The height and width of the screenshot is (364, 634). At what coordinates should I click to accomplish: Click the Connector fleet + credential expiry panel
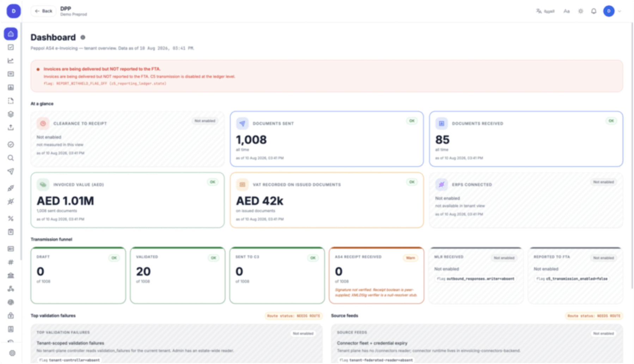coord(477,344)
